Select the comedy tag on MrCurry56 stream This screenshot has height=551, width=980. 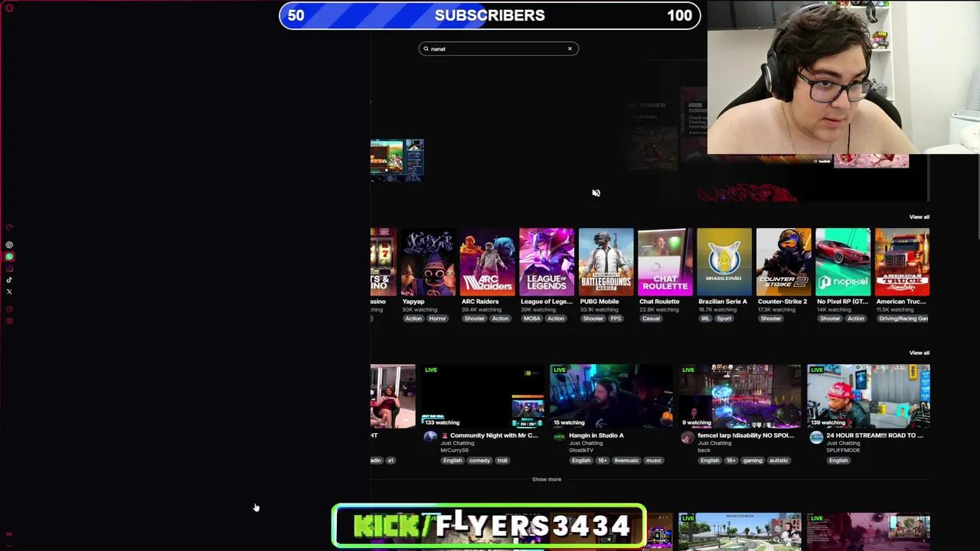coord(479,461)
